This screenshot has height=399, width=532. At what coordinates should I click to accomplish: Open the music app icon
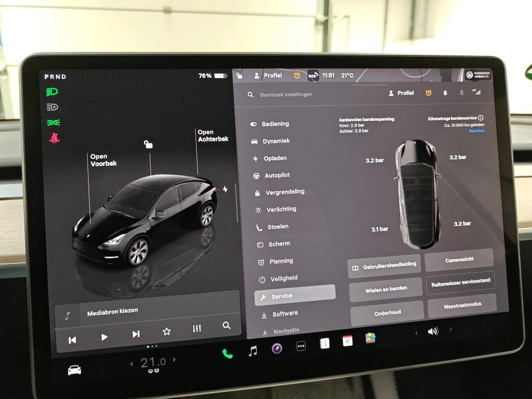click(x=252, y=351)
